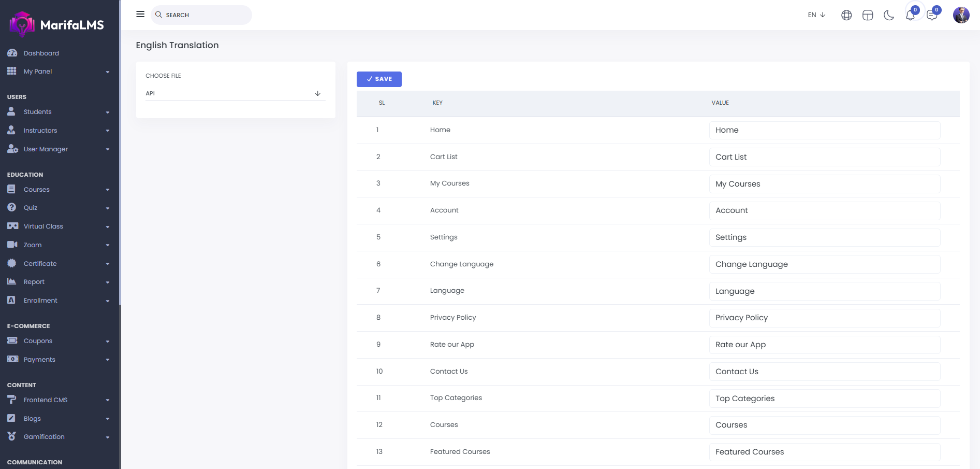Click the globe website icon
Viewport: 980px width, 469px height.
tap(846, 15)
